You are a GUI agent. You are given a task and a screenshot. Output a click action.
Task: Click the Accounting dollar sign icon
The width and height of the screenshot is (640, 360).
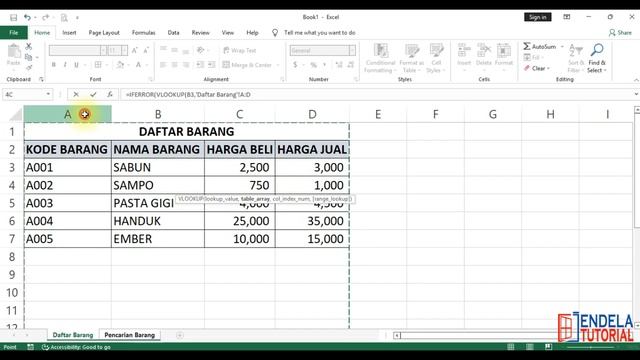[295, 65]
